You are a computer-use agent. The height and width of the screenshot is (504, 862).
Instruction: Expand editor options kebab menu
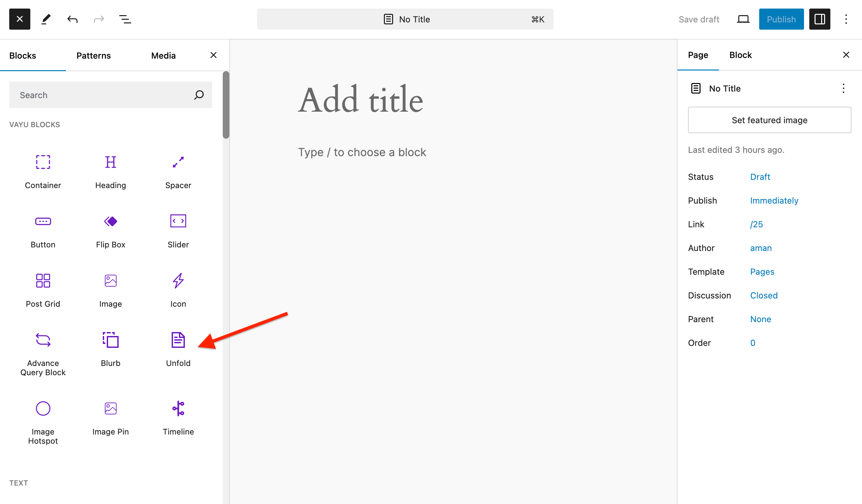pos(846,19)
